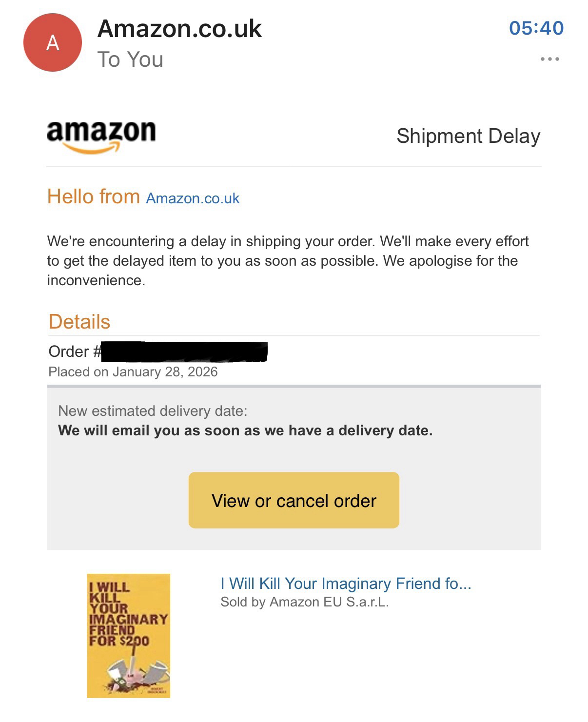Tap the red sender avatar with letter A
The width and height of the screenshot is (588, 722).
click(x=52, y=43)
